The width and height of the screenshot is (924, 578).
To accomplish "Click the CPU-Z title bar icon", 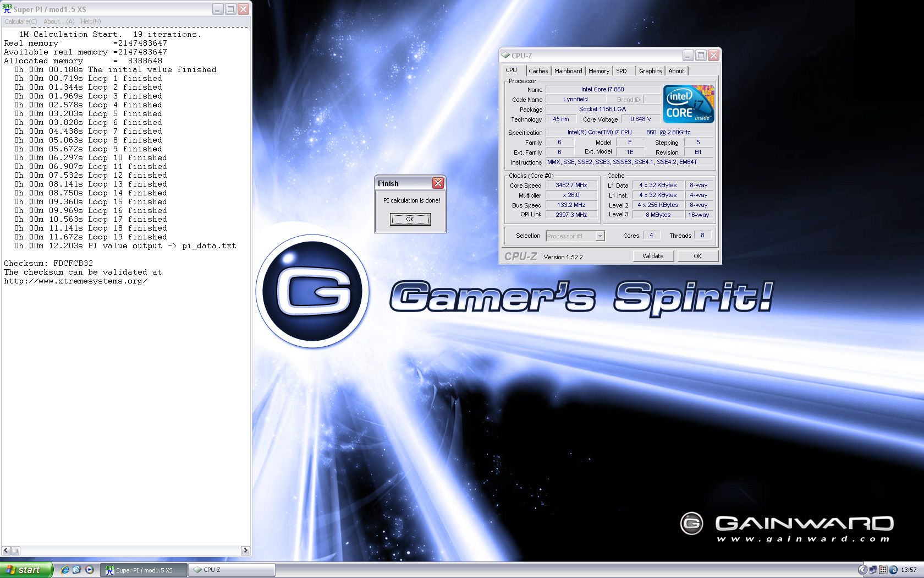I will (505, 55).
